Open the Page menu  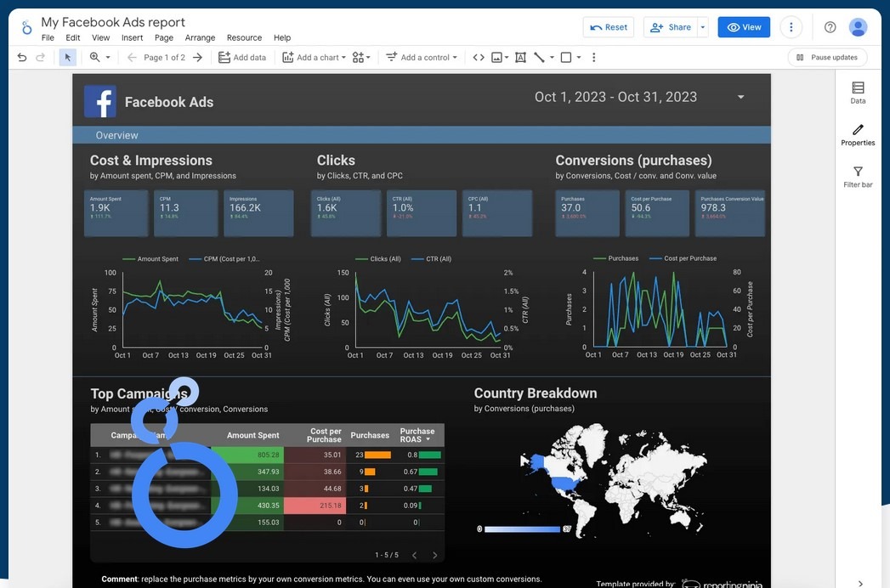click(163, 37)
